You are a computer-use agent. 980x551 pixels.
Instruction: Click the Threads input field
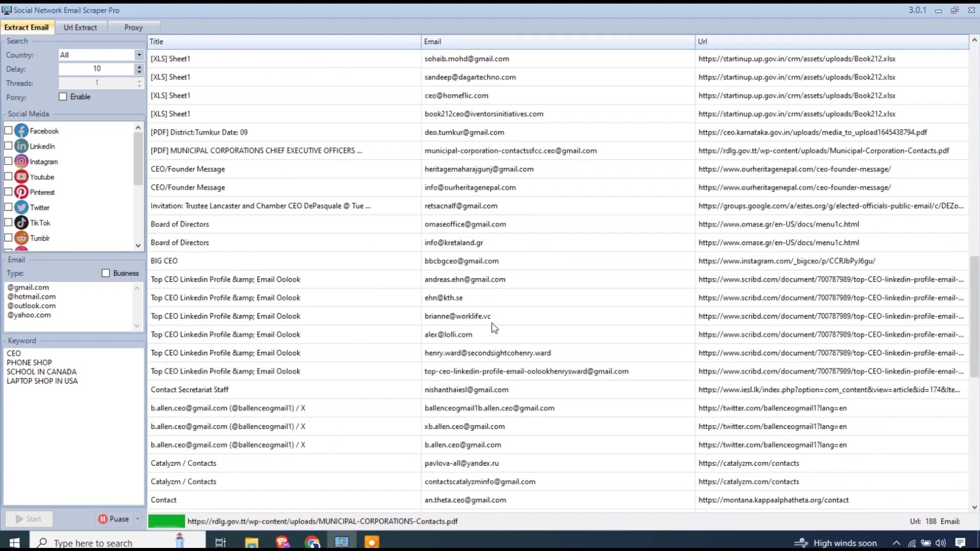point(97,83)
